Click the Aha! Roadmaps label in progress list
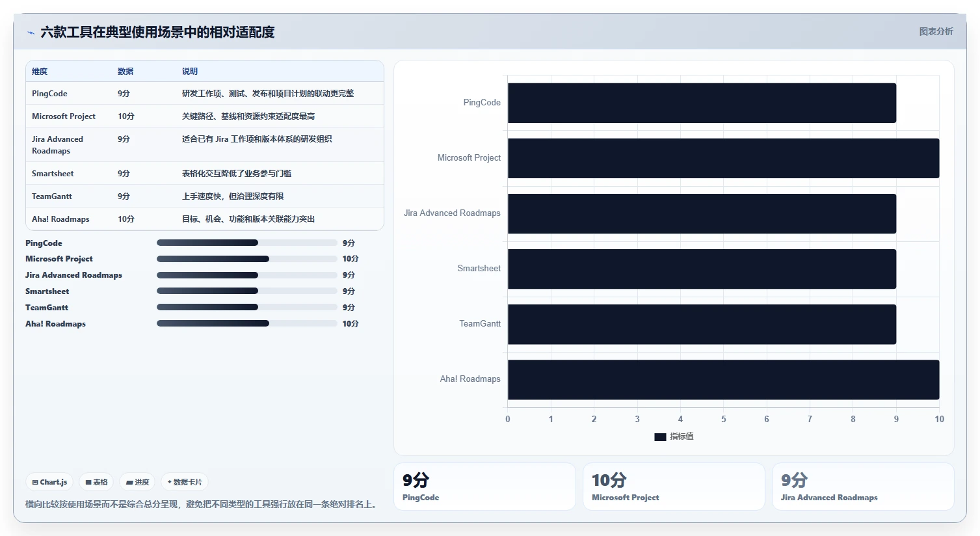This screenshot has width=980, height=536. 55,324
